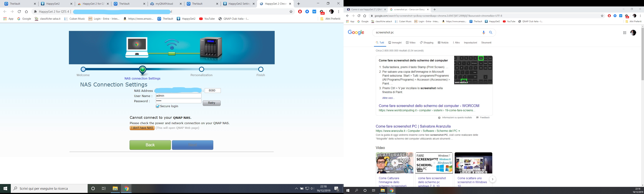
Task: Open Cortana circle on left taskbar
Action: click(x=93, y=188)
